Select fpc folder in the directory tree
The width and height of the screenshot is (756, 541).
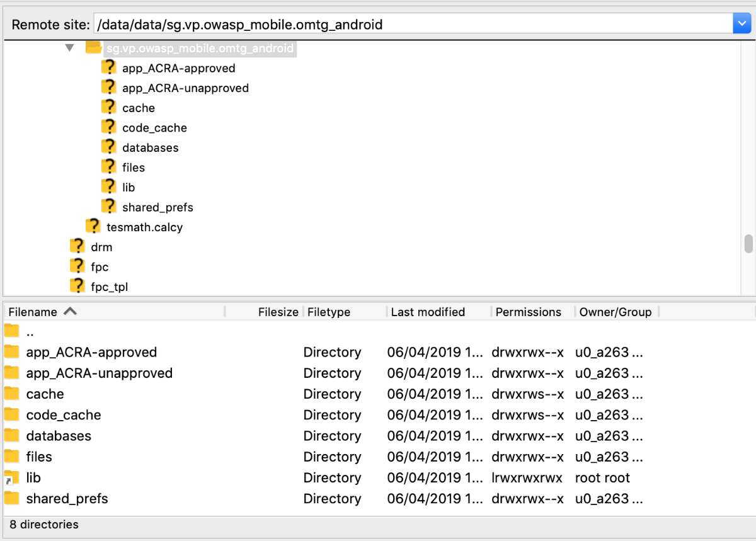pos(100,267)
